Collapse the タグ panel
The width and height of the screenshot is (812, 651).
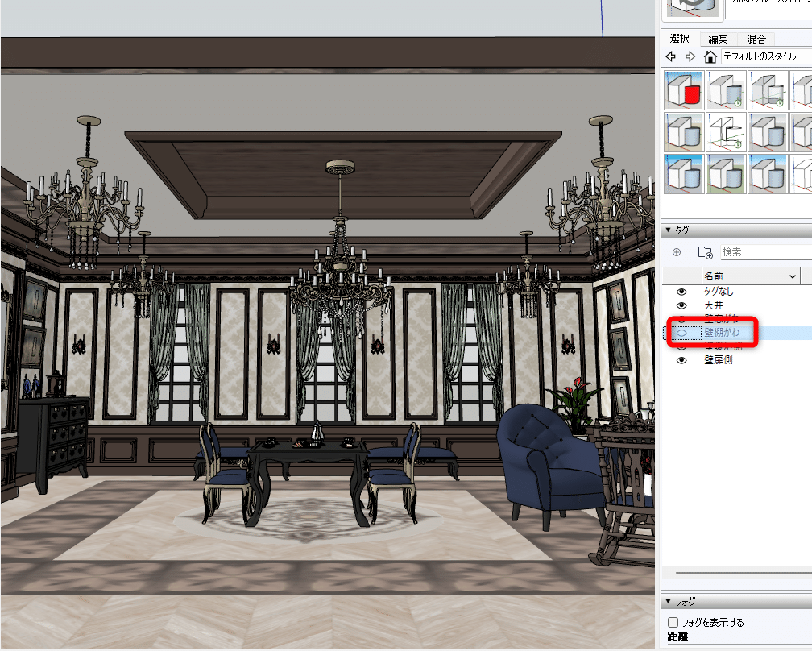[668, 230]
